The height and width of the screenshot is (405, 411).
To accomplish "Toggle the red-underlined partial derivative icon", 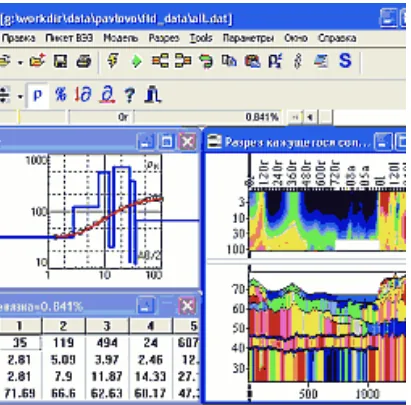I will click(107, 95).
